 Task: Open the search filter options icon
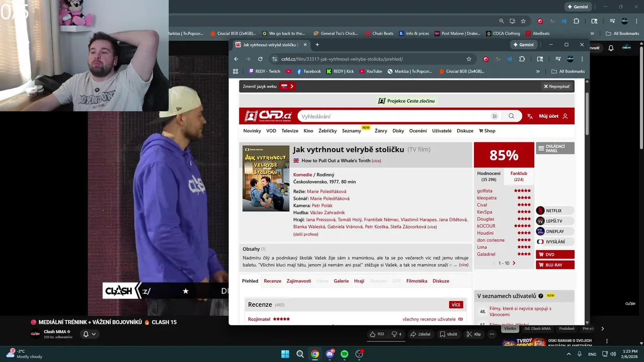coord(495,116)
